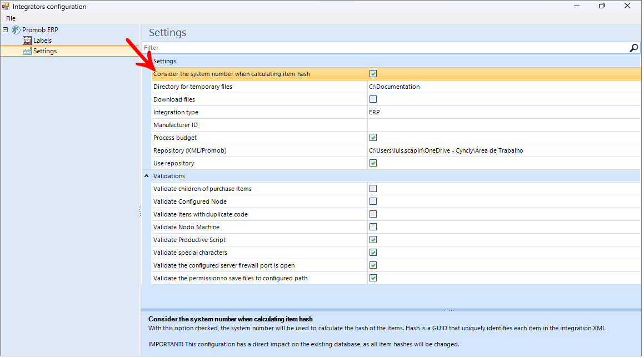The image size is (644, 358).
Task: Check Validate Configured Node box
Action: click(x=373, y=201)
